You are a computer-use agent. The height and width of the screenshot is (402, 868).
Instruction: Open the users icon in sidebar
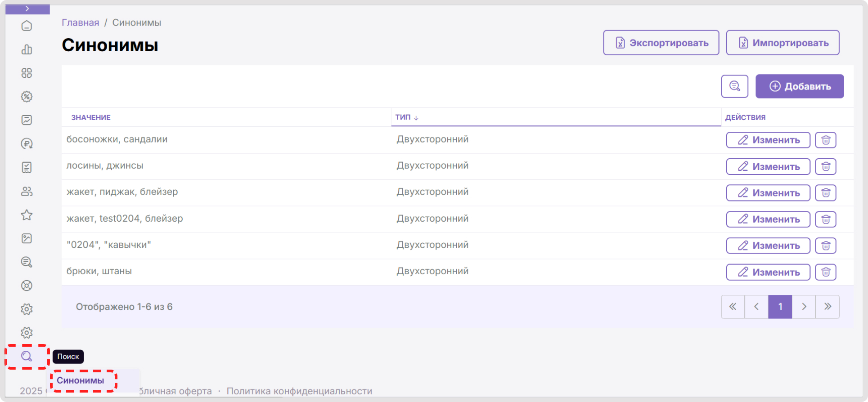click(27, 191)
